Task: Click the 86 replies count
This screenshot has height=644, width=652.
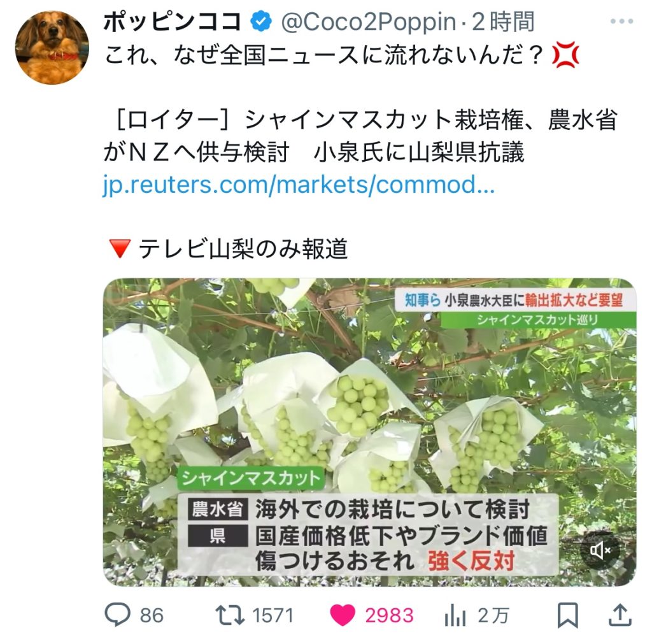Action: [x=152, y=616]
